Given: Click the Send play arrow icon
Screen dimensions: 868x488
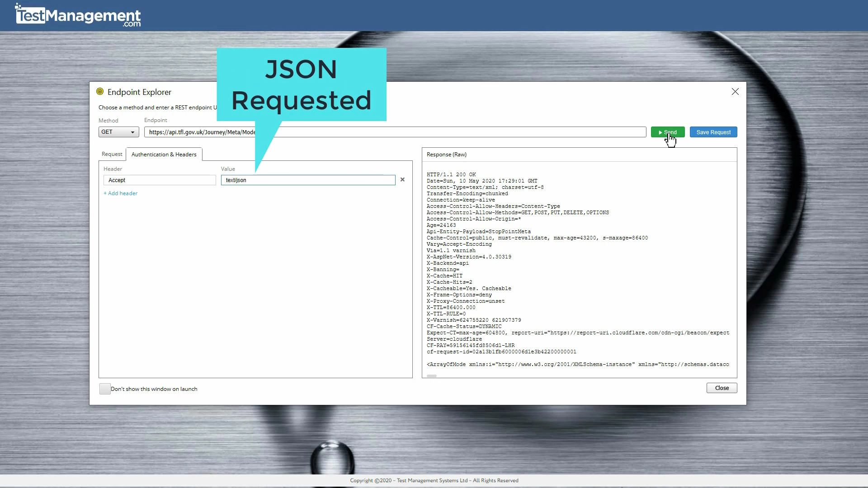Looking at the screenshot, I should (660, 132).
